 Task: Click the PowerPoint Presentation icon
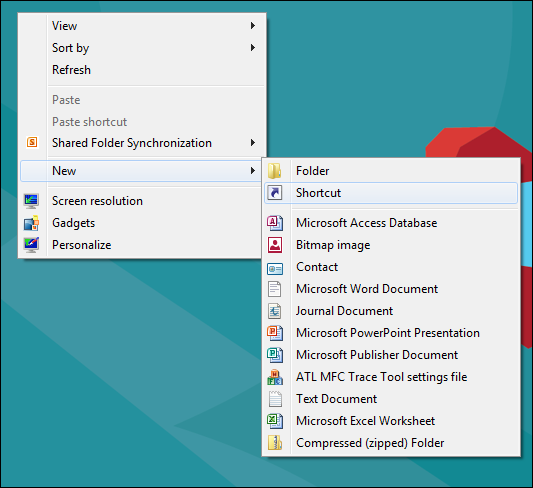(x=275, y=333)
